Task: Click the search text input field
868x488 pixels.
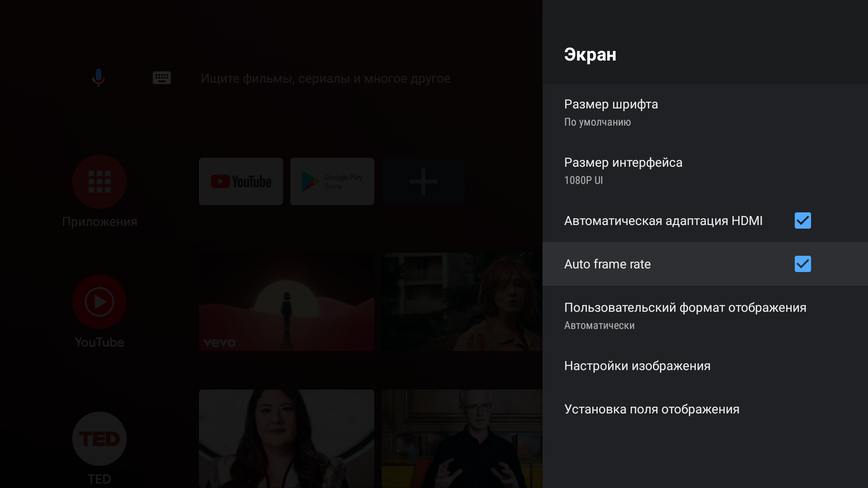Action: (x=325, y=78)
